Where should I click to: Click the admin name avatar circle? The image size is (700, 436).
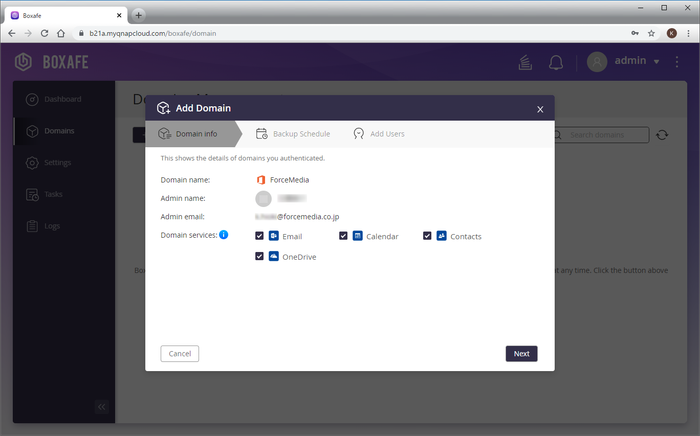(x=263, y=199)
